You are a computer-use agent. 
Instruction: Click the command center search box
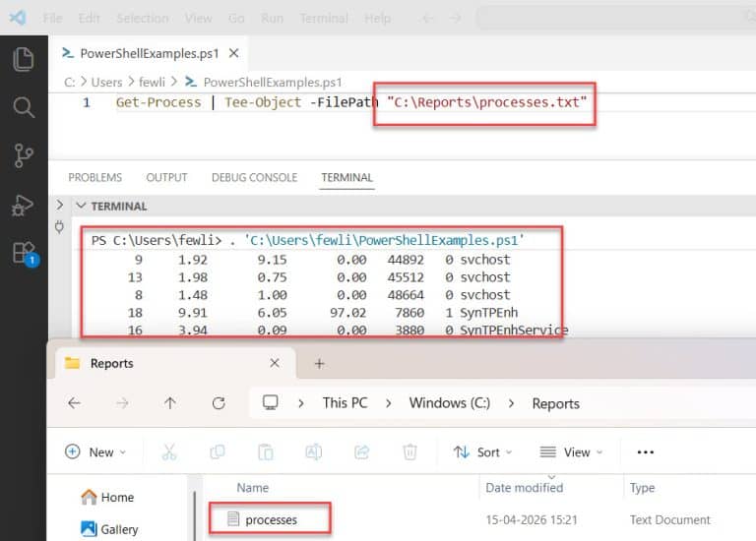[615, 19]
